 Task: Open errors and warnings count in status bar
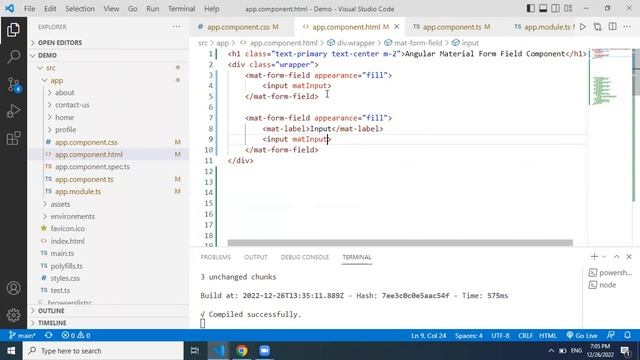[76, 336]
